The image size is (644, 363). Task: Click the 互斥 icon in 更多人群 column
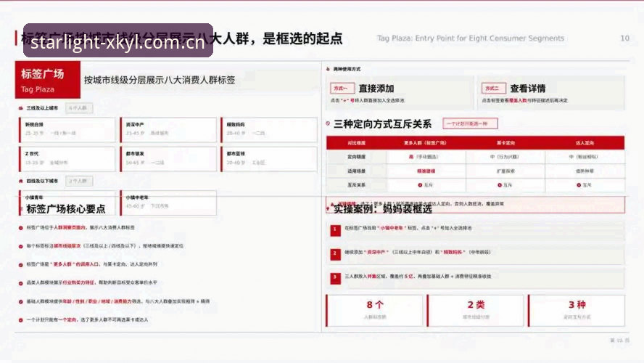(420, 185)
